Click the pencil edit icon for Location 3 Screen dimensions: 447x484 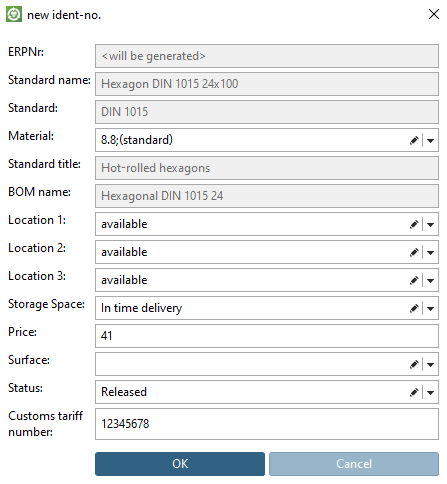[414, 280]
